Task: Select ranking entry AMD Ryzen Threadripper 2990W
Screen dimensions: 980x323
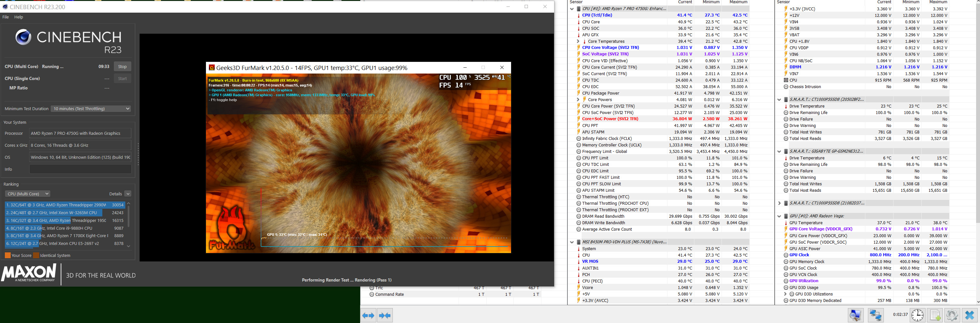Action: point(65,205)
